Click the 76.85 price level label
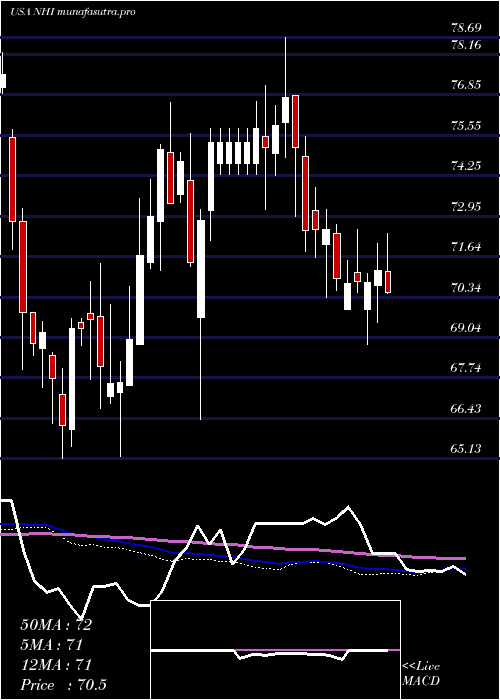The image size is (500, 700). click(x=466, y=84)
